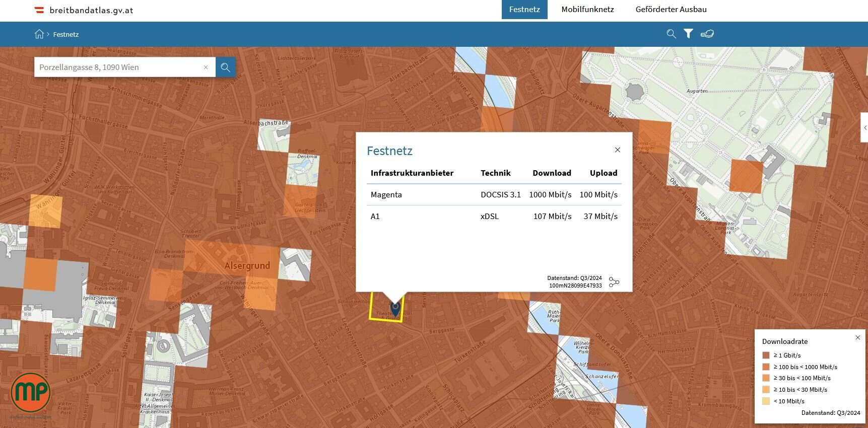Click the ≥ 1 Gbit/s legend swatch
The height and width of the screenshot is (428, 868).
point(766,355)
